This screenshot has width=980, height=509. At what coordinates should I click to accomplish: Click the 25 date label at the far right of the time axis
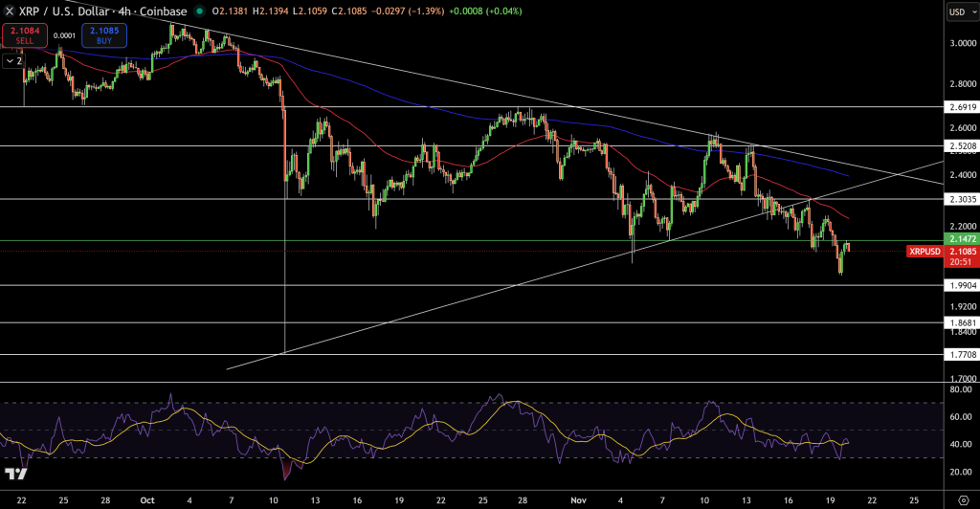click(x=914, y=500)
